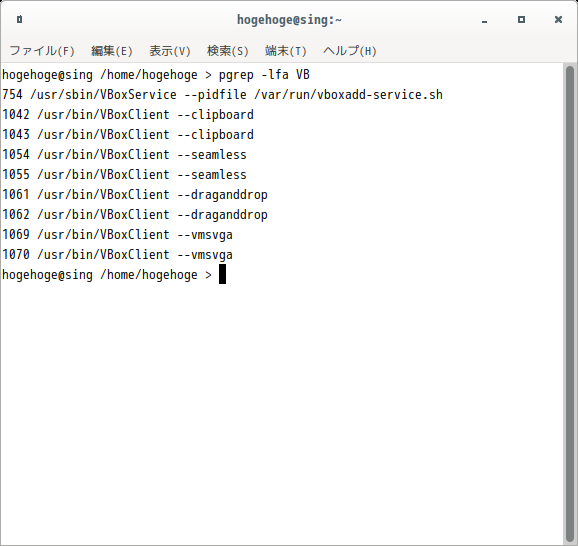Click empty terminal area below the prompt

coord(282,413)
